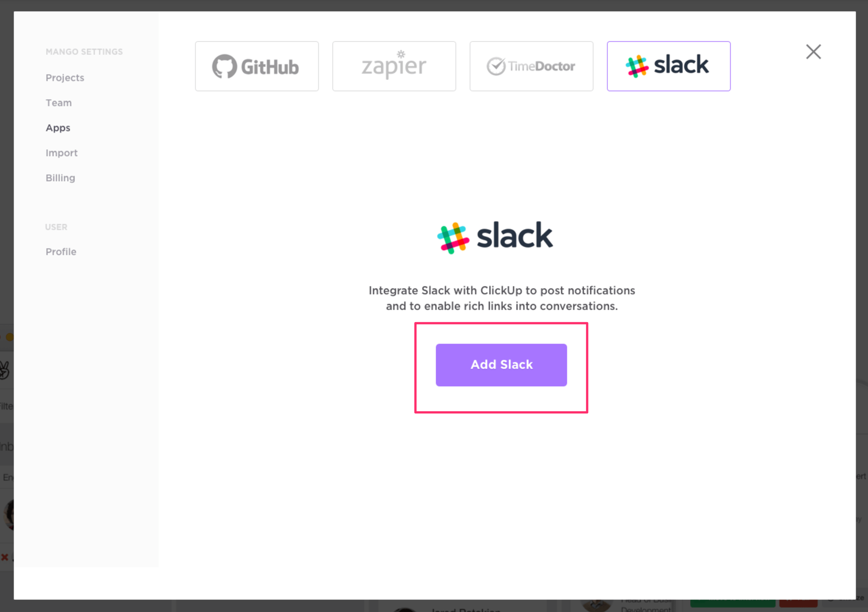868x612 pixels.
Task: Click the Add Slack button
Action: coord(501,365)
